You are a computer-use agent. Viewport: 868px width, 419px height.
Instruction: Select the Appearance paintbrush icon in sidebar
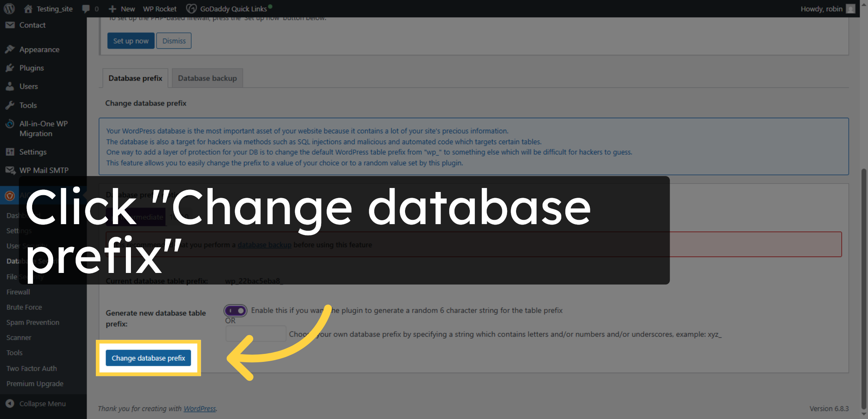coord(10,49)
